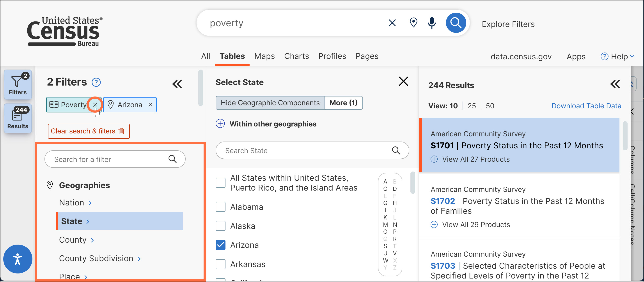Click the location pin icon in search bar

[413, 23]
